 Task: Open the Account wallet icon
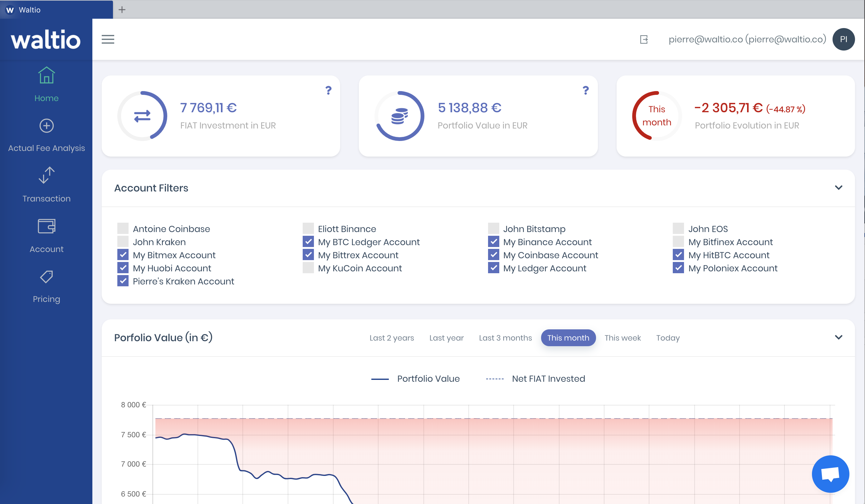46,226
